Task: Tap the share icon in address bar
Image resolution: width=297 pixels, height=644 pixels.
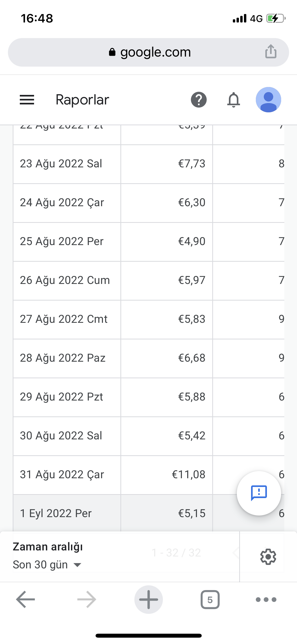Action: [271, 51]
